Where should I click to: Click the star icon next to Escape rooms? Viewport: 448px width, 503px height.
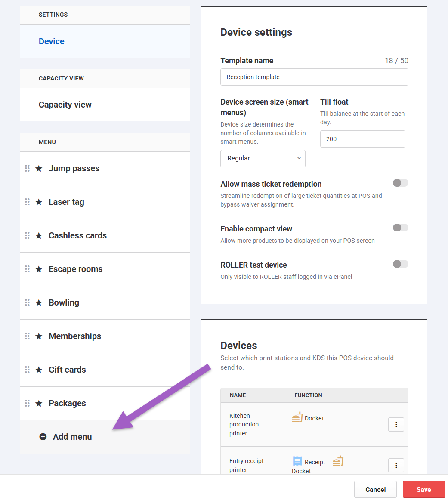tap(39, 269)
